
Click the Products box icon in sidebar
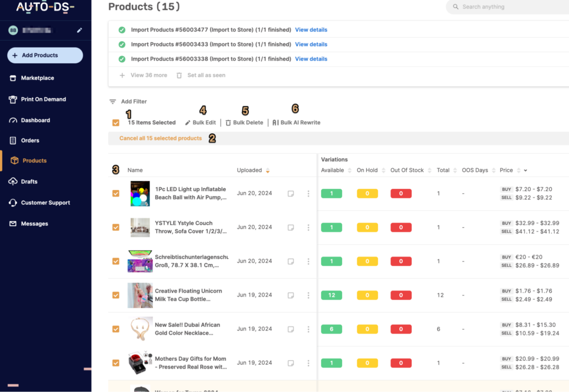tap(14, 160)
